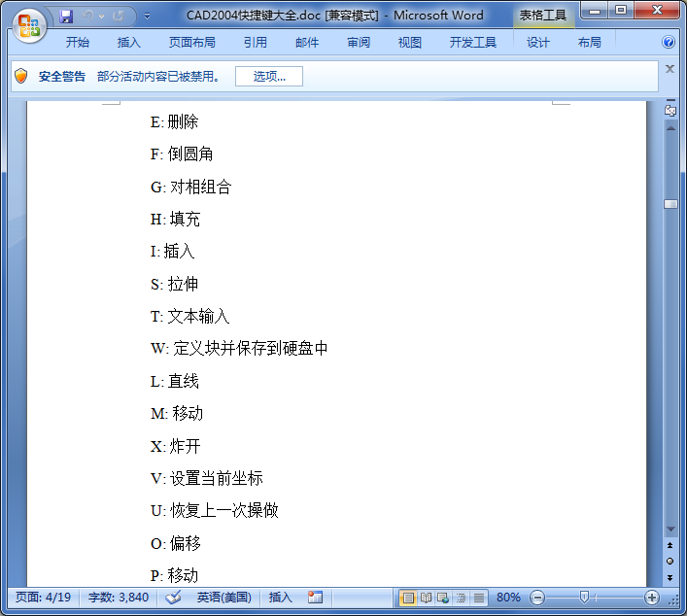Open the Office button menu
687x616 pixels.
[x=29, y=26]
